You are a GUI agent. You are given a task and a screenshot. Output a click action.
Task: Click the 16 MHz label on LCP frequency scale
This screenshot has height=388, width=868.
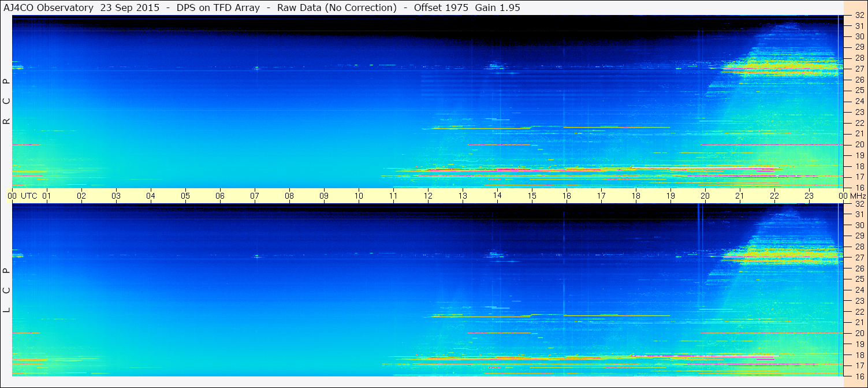point(859,376)
